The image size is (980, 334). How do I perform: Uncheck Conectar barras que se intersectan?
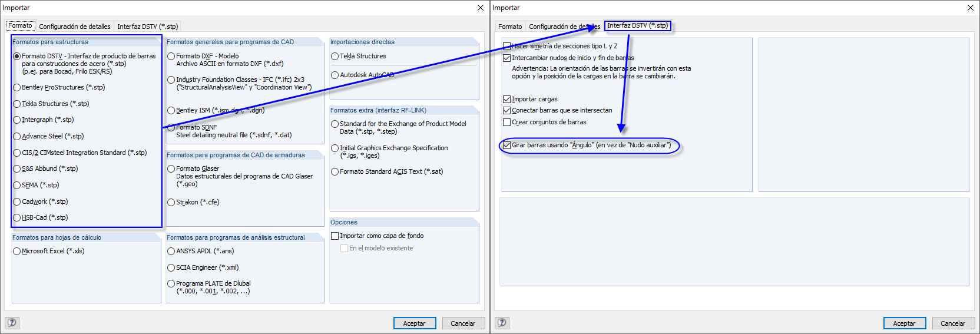(507, 110)
